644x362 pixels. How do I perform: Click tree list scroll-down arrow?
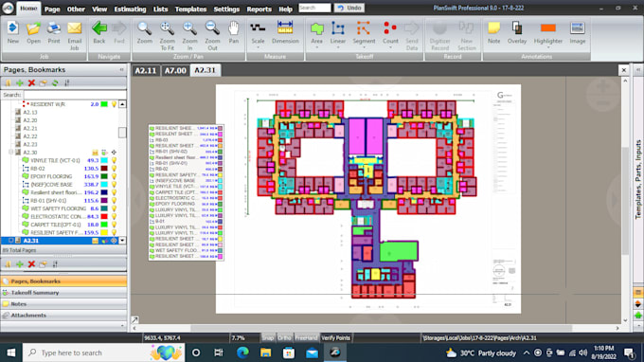[x=122, y=241]
